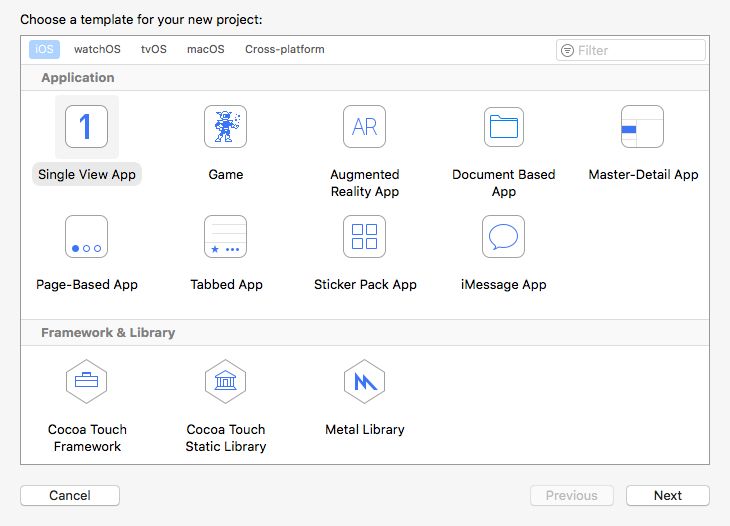Choose the Game template icon
The width and height of the screenshot is (730, 526).
pos(225,127)
